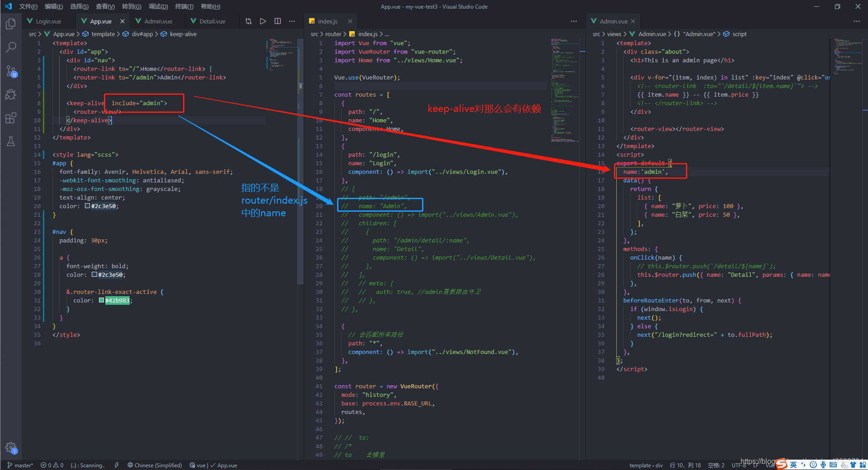The width and height of the screenshot is (868, 470).
Task: Click the Run triangle icon in editor toolbar
Action: coord(263,21)
